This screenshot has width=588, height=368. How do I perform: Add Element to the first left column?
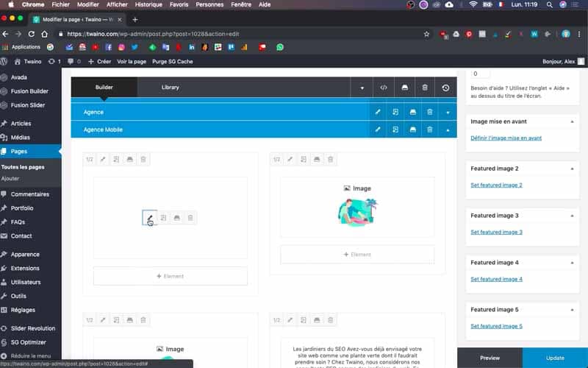pos(171,276)
